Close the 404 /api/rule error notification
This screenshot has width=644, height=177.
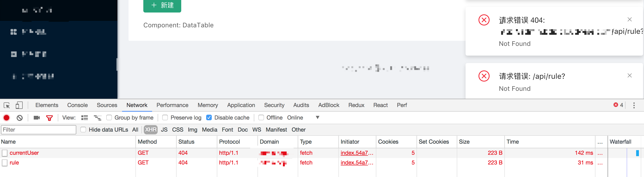tap(629, 19)
